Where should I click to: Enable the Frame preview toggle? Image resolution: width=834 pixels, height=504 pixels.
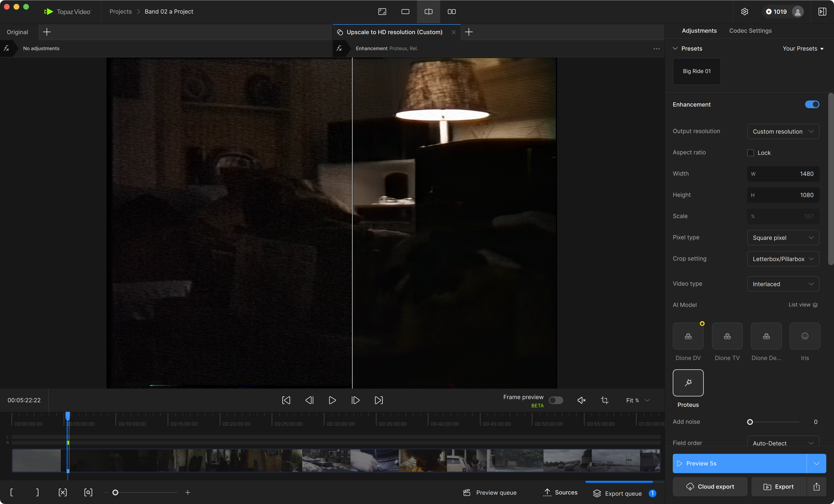556,400
